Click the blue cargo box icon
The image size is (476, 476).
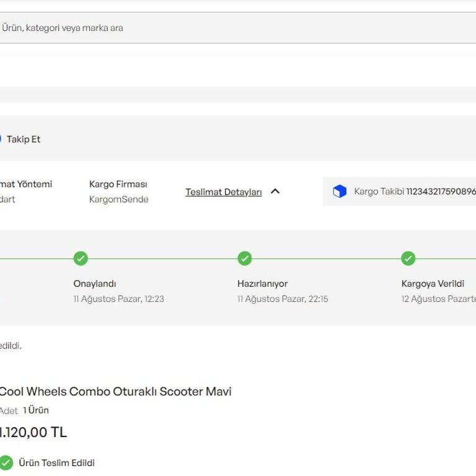340,192
